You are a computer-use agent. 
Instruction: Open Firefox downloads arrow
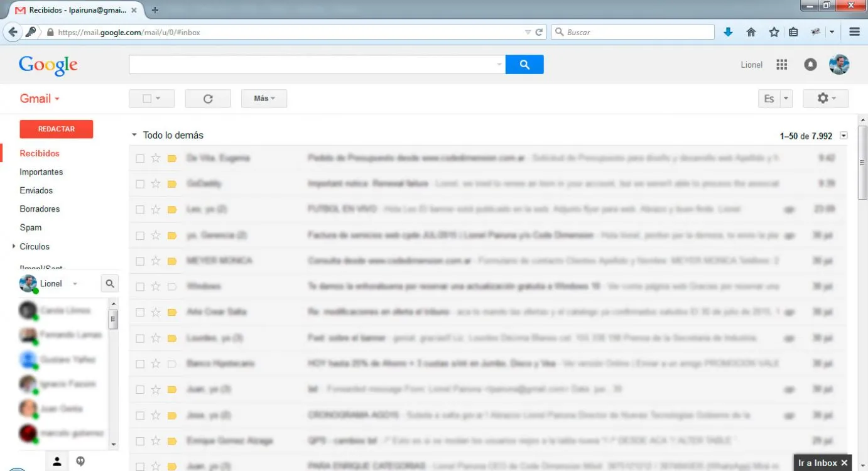(729, 32)
